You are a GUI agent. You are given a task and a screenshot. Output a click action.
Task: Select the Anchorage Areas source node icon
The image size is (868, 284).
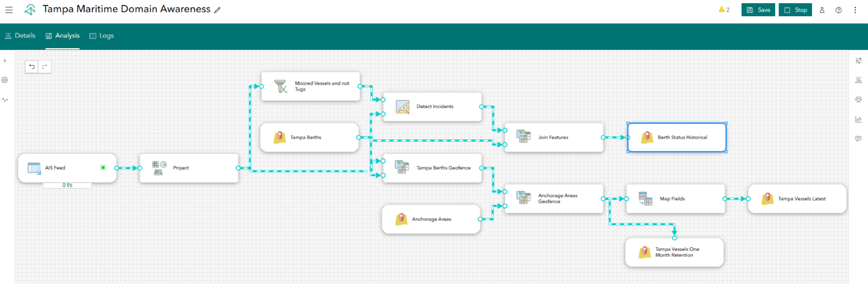(x=401, y=219)
